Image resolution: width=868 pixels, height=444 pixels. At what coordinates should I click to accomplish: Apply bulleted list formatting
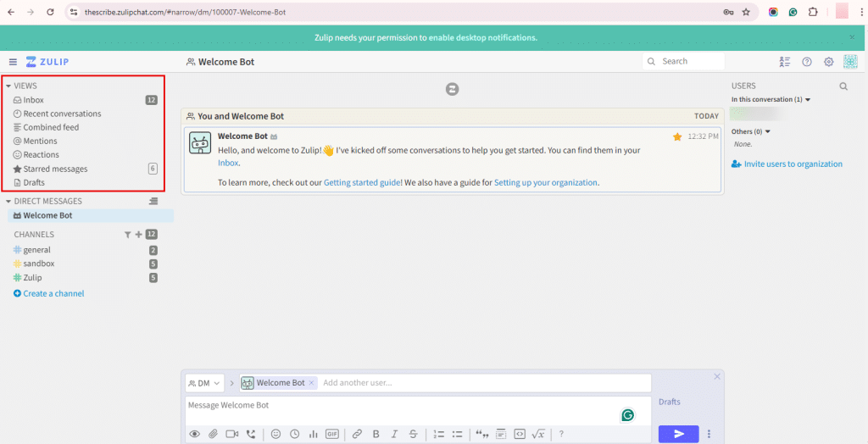(x=457, y=434)
